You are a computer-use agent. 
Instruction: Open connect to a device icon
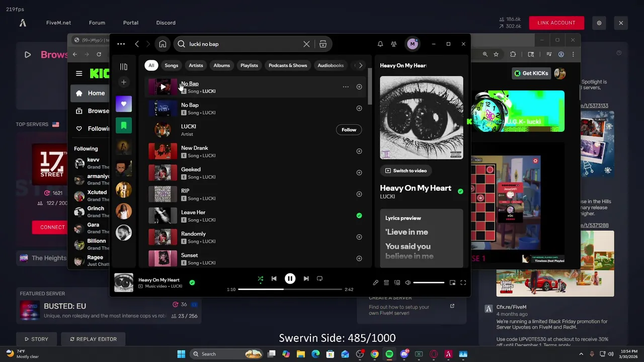pos(397,283)
